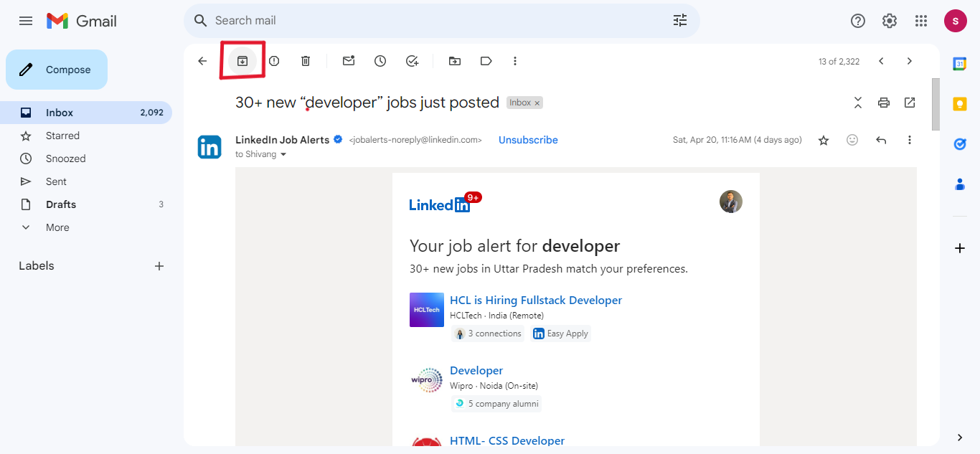Open Google Tasks side panel
The image size is (980, 454).
(960, 144)
